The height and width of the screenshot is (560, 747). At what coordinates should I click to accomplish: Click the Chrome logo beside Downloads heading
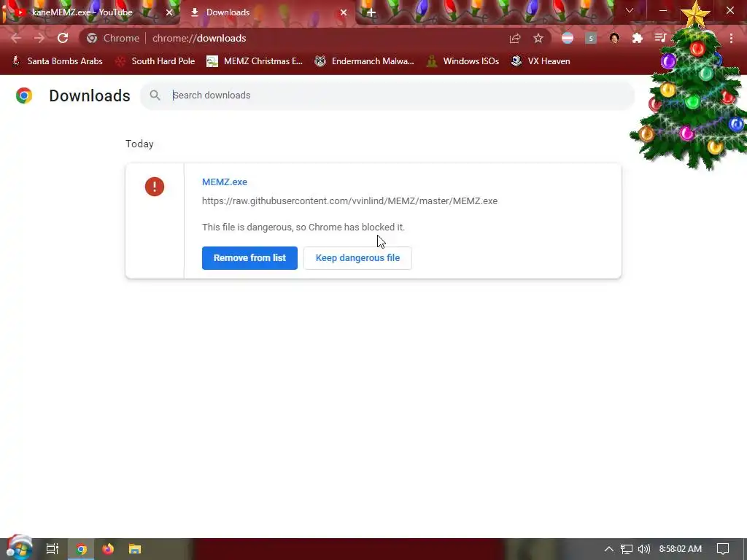coord(24,96)
